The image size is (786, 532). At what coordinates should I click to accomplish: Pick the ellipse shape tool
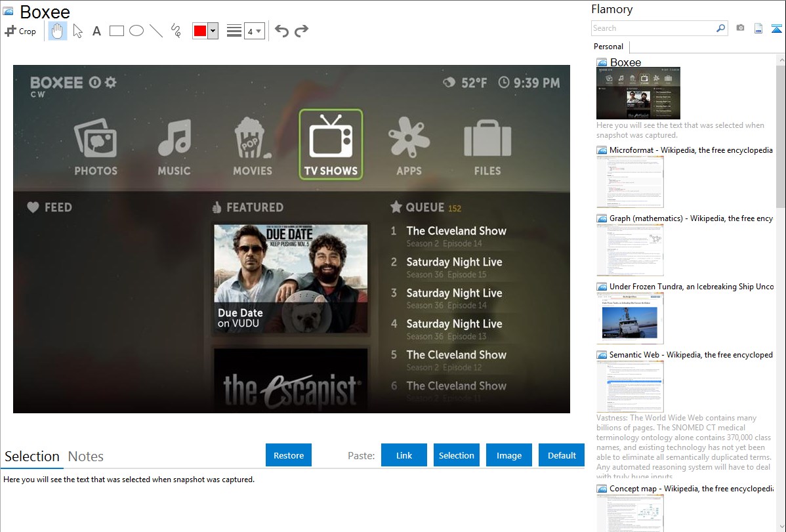(136, 31)
